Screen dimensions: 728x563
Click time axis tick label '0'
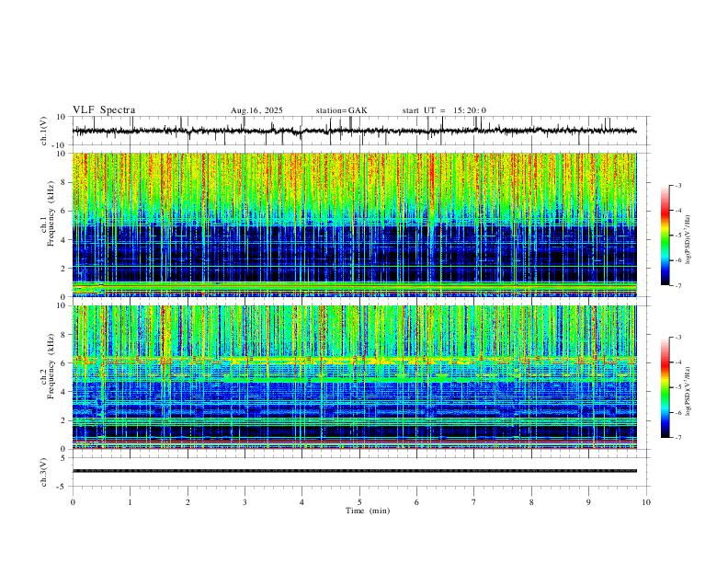point(73,502)
